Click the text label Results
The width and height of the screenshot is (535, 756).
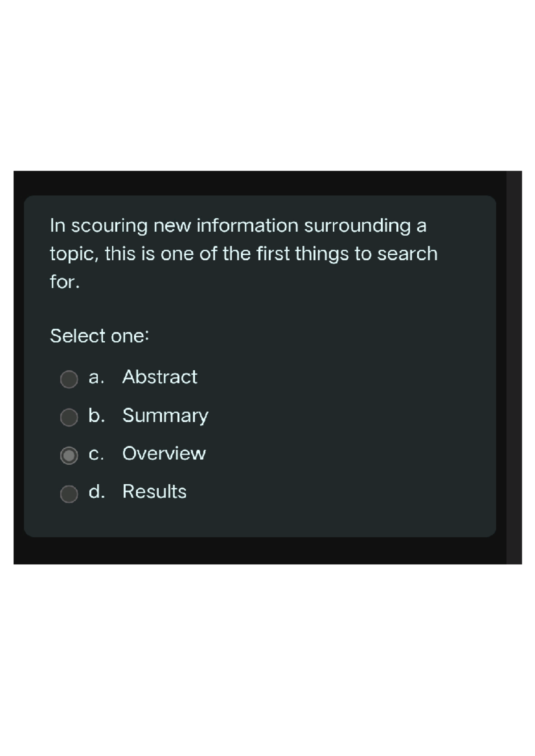(x=154, y=492)
